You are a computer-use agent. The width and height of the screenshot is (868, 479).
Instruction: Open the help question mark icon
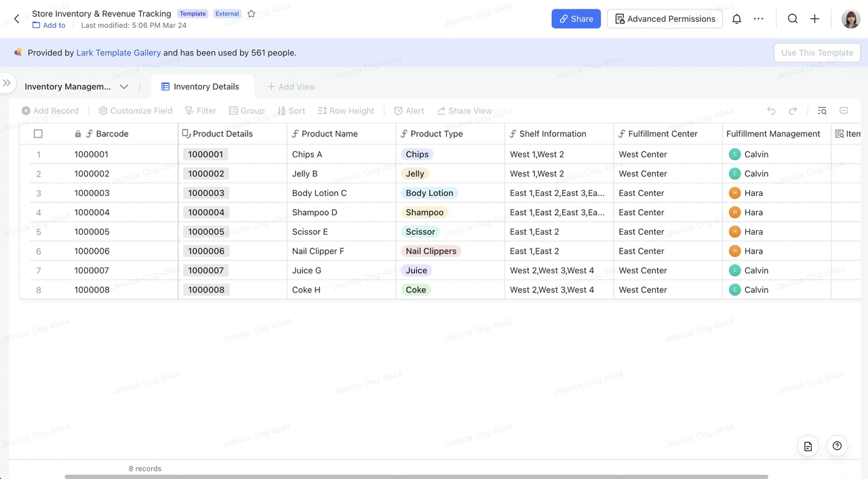(837, 446)
